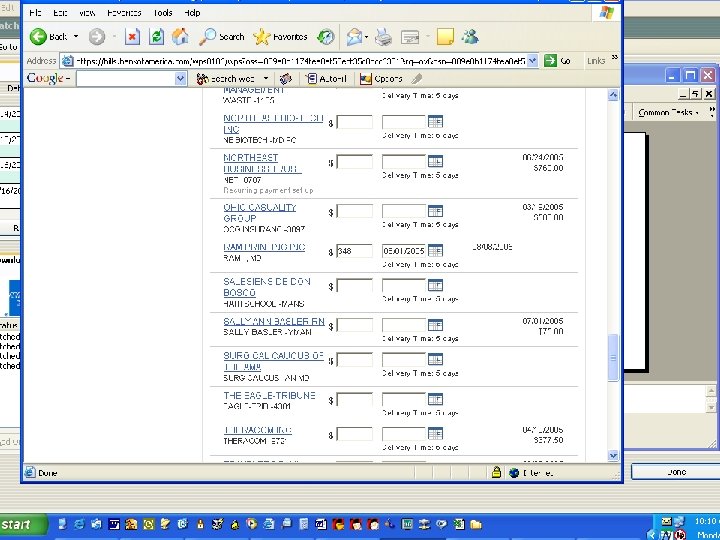
Task: Click the Google toolbar highlighter pen icon
Action: pos(416,79)
